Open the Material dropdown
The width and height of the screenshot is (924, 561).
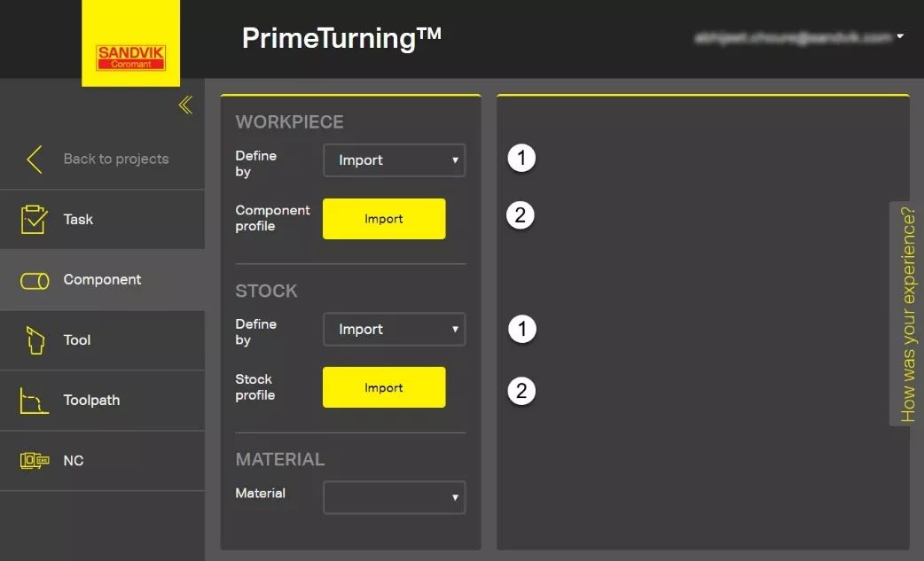(395, 497)
